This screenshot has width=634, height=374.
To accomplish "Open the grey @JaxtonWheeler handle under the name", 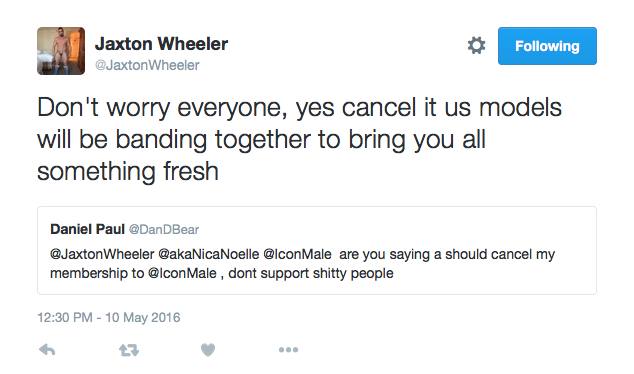I will click(147, 65).
